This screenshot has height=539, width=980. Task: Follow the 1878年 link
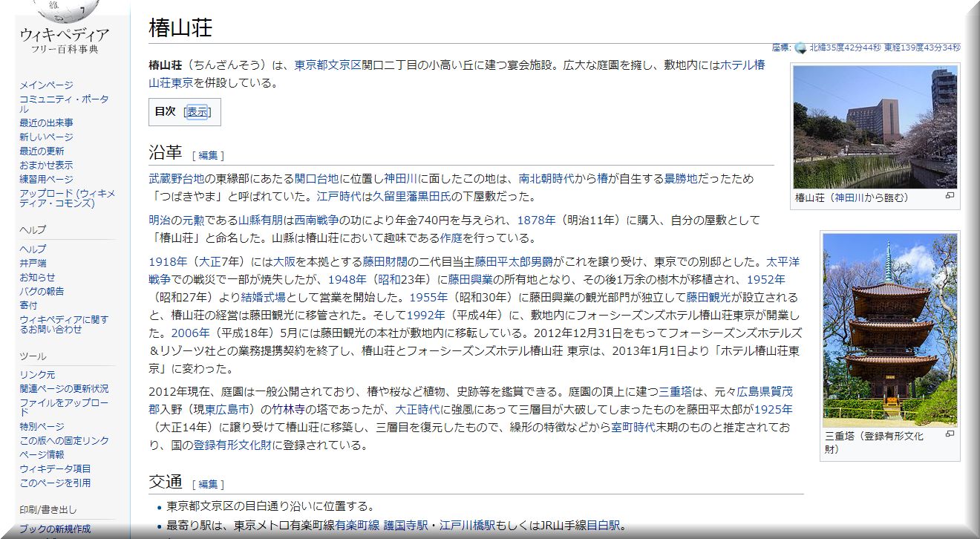[x=536, y=220]
